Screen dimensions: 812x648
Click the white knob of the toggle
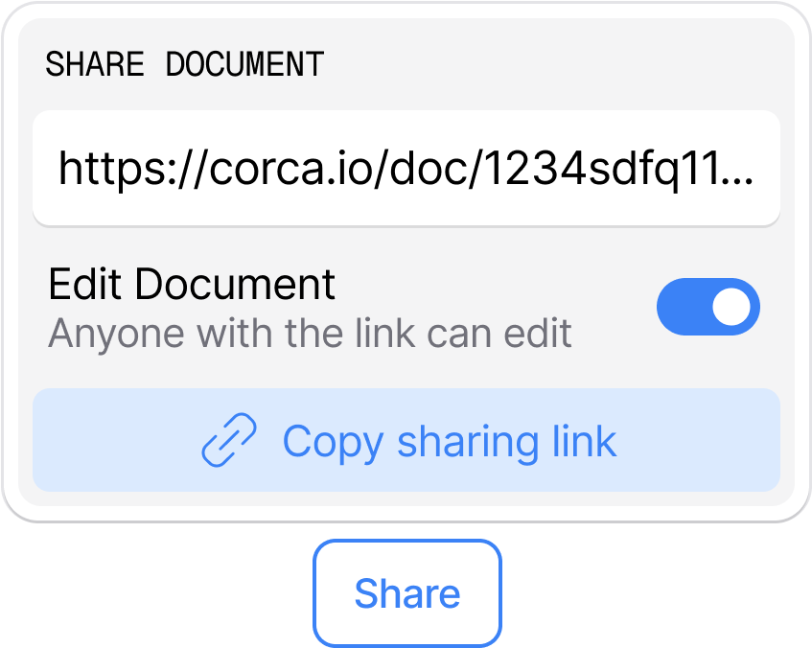(731, 307)
